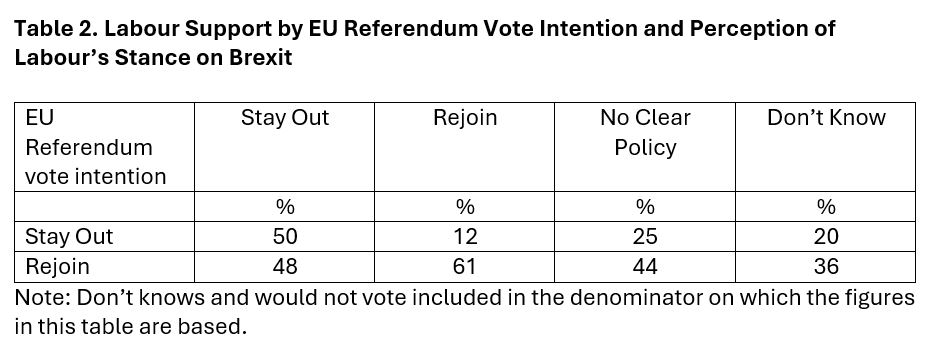
Task: Click the percent sign under Stay Out column
Action: click(x=284, y=207)
